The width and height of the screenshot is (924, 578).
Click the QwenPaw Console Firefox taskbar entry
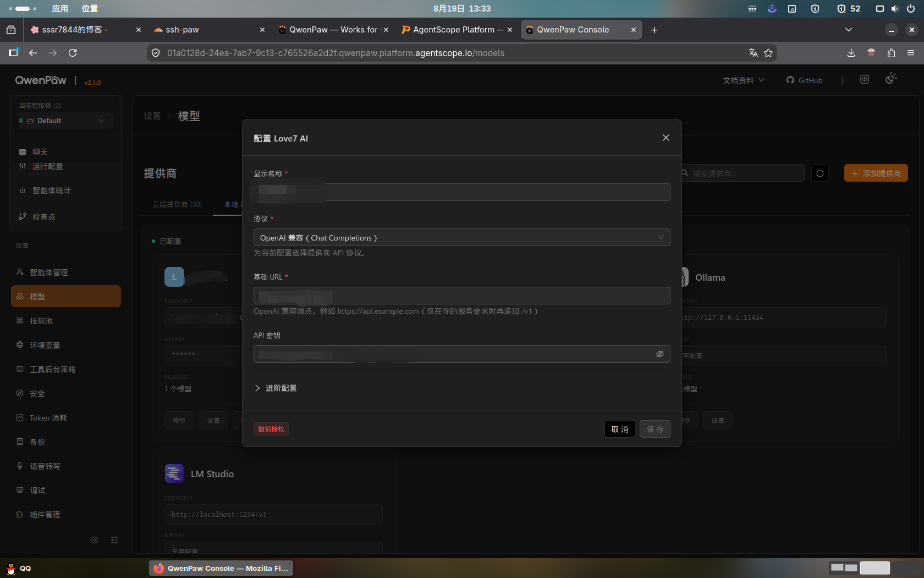coord(221,568)
